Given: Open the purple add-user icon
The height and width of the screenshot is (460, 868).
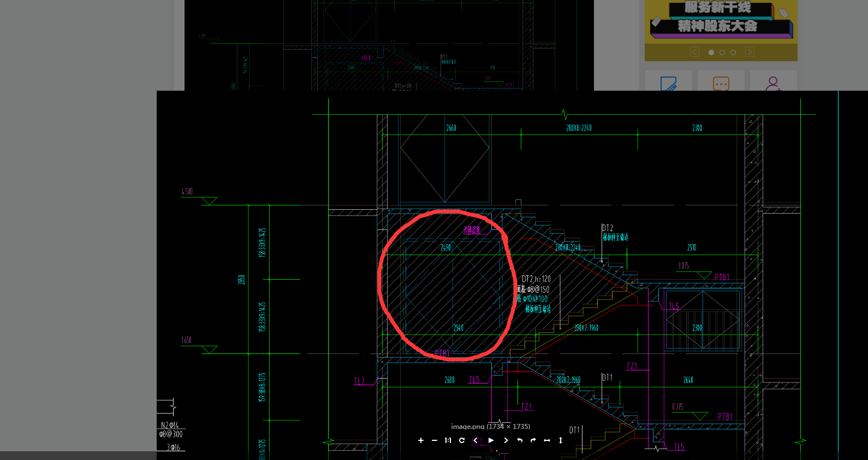Looking at the screenshot, I should click(773, 83).
